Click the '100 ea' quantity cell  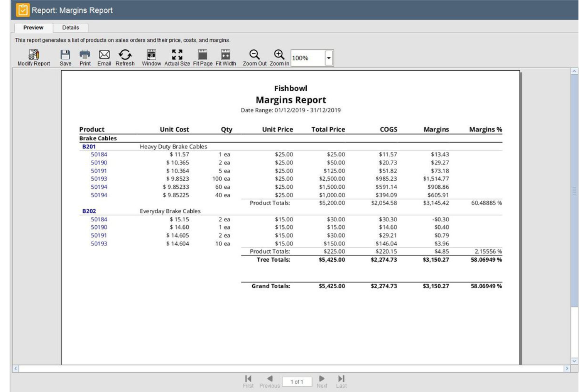point(221,179)
